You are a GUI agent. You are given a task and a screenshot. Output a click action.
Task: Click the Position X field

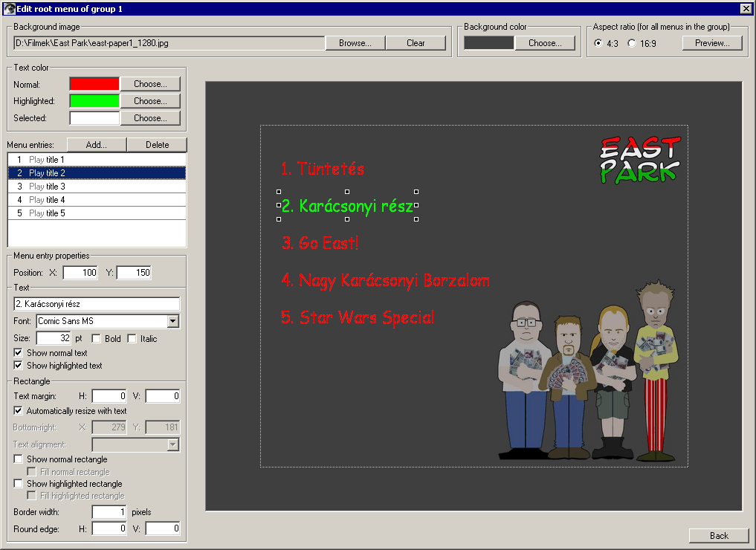[80, 273]
